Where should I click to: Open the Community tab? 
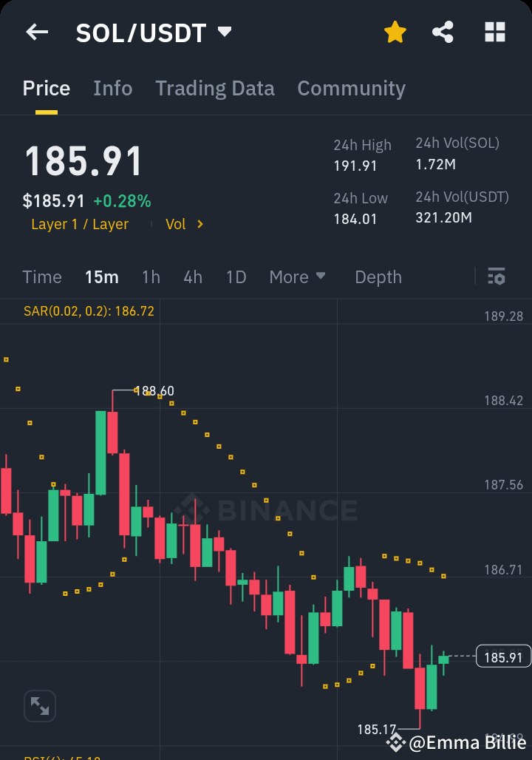[x=351, y=88]
